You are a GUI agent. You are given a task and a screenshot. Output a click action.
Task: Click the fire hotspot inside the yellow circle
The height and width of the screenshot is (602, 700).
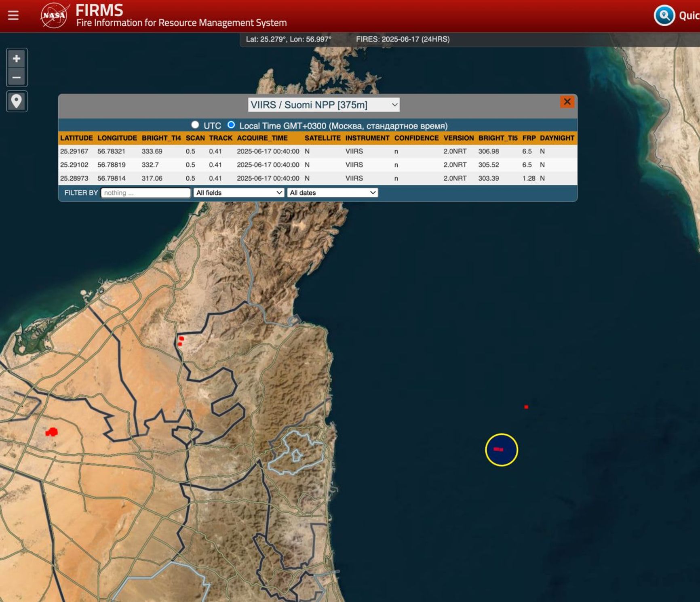(x=500, y=449)
